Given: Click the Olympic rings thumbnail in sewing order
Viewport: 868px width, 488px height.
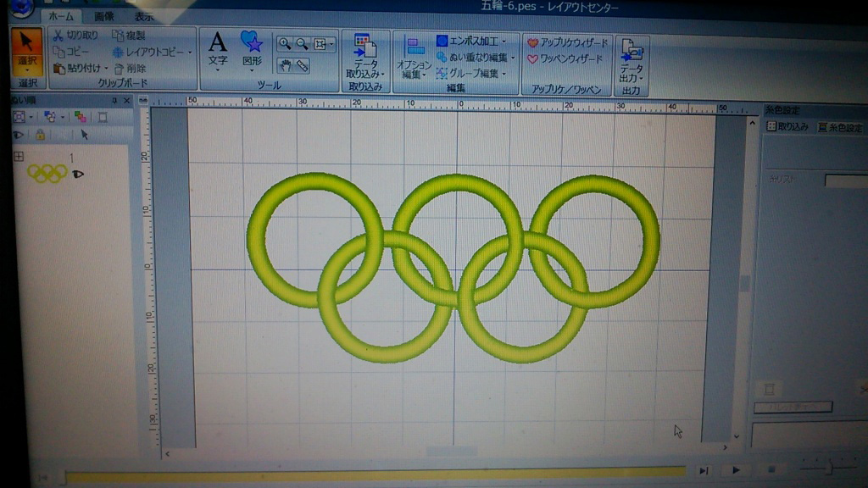Looking at the screenshot, I should [x=47, y=173].
